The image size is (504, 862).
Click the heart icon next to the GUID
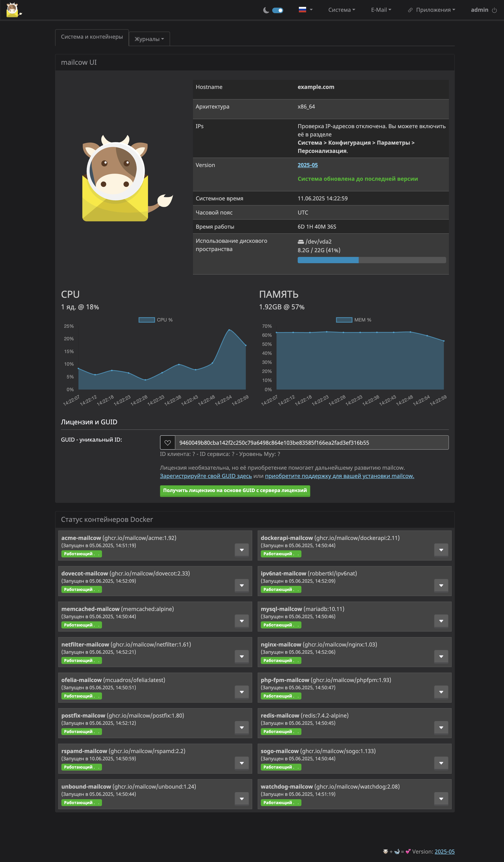pyautogui.click(x=167, y=443)
